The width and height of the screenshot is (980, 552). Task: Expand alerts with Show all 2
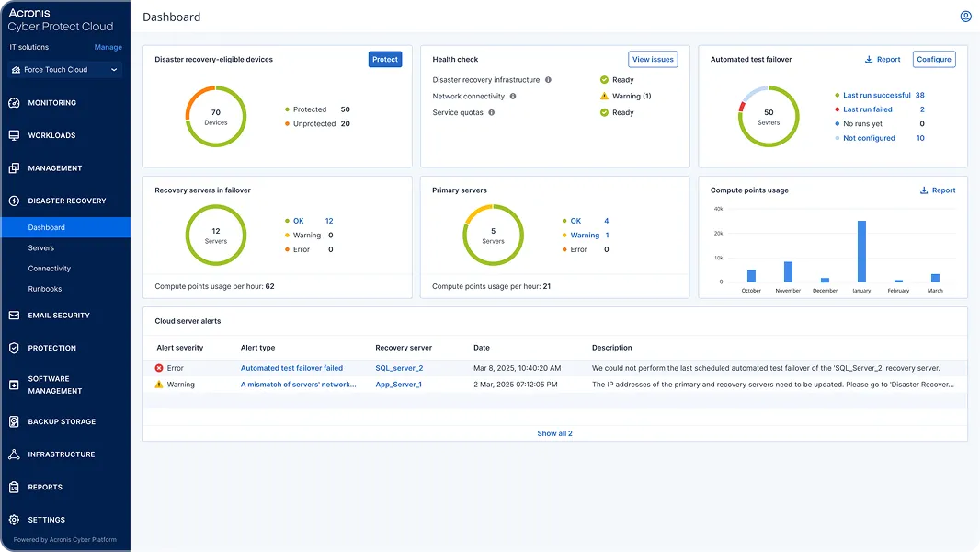coord(554,432)
